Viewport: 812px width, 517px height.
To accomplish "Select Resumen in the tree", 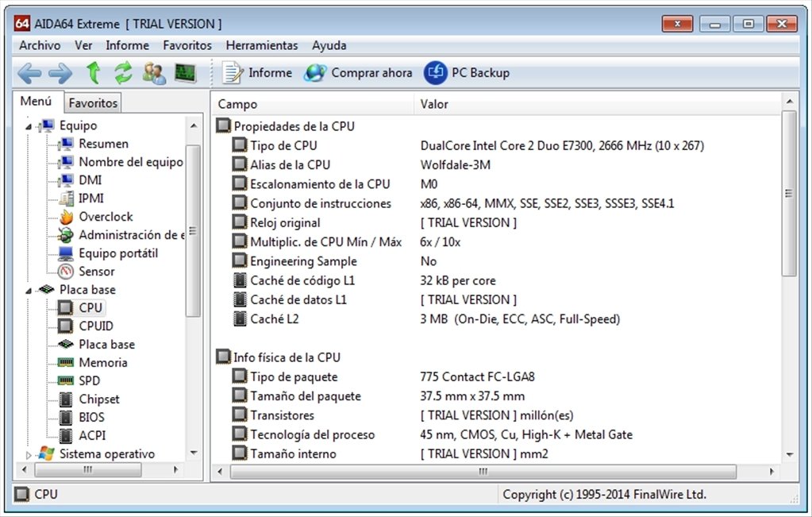I will [93, 144].
